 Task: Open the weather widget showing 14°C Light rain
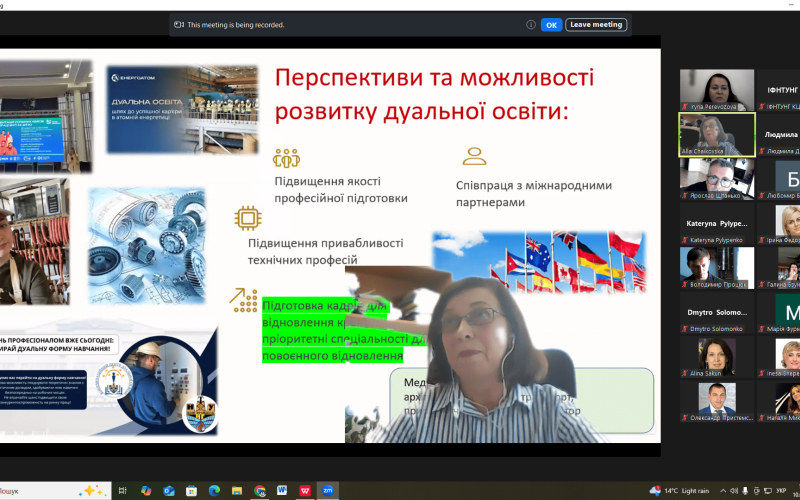tap(679, 491)
